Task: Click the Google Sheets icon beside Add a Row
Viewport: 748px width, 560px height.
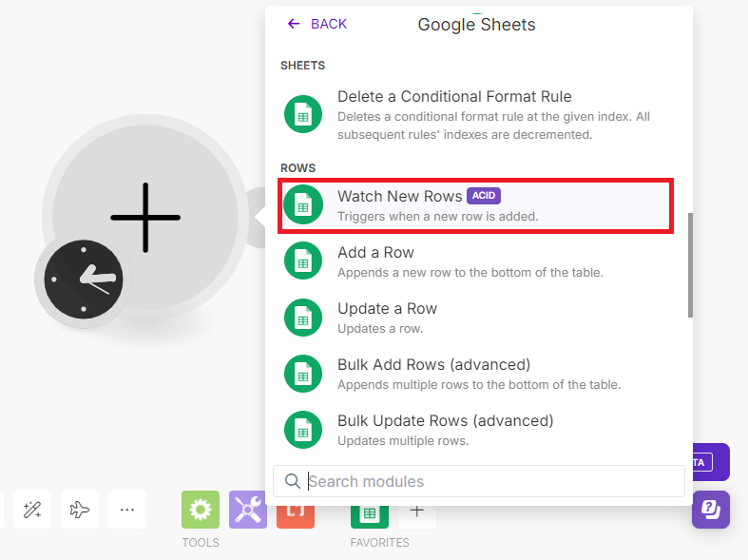Action: (303, 261)
